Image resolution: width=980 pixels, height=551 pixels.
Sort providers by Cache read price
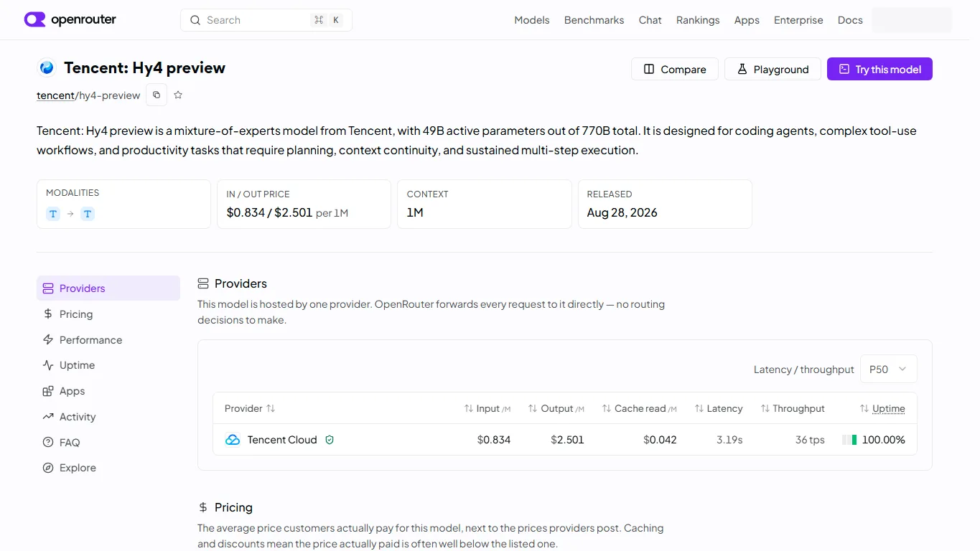(640, 408)
